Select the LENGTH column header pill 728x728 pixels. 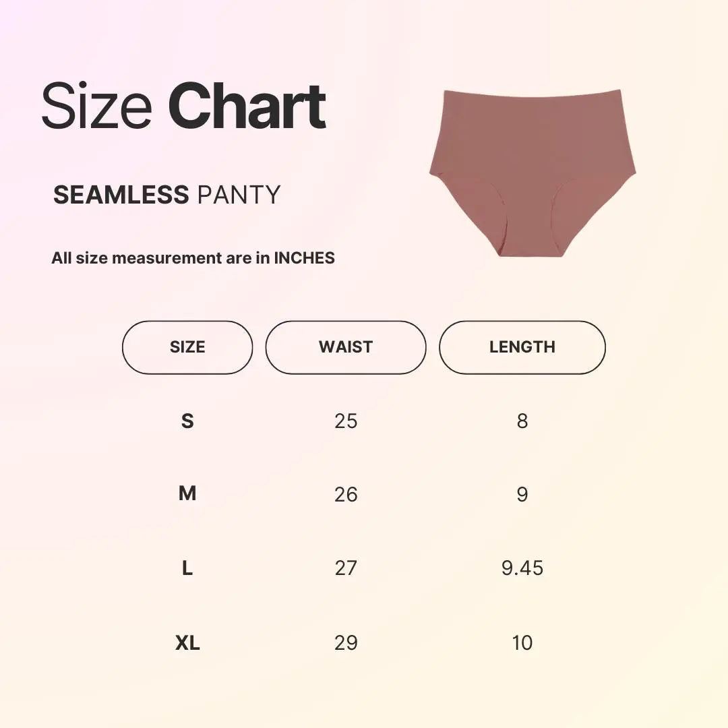tap(522, 347)
